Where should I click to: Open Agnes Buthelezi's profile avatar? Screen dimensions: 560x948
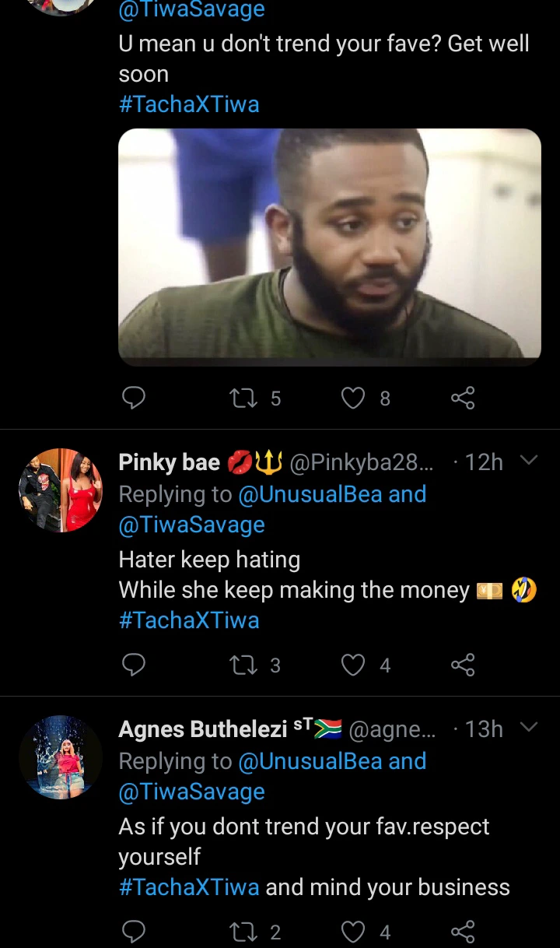click(x=61, y=757)
